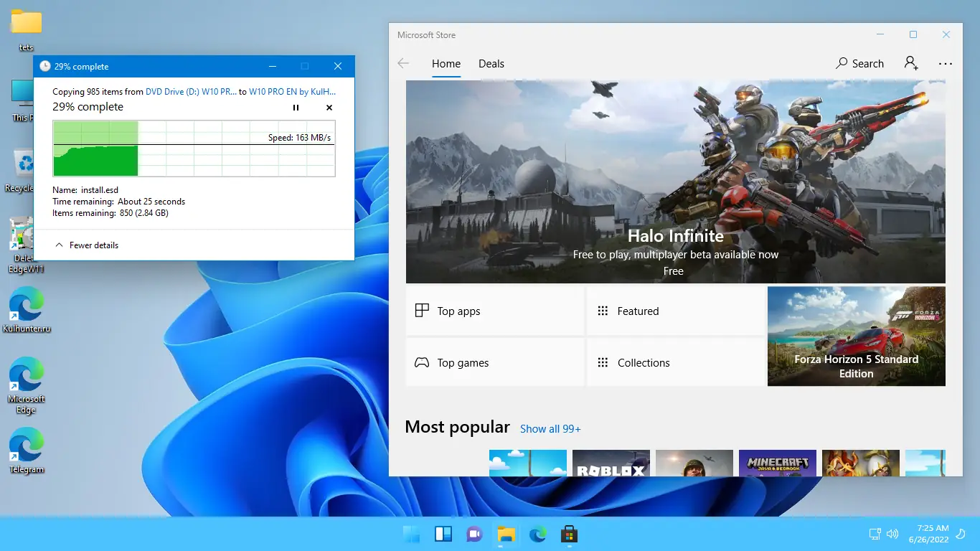Open the DVD Drive (D:) source link
980x551 pixels.
coord(191,92)
